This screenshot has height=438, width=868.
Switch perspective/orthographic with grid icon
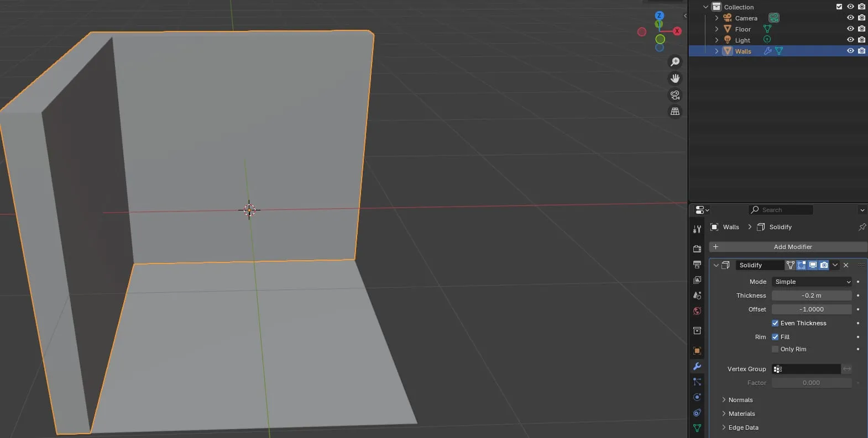[x=675, y=112]
